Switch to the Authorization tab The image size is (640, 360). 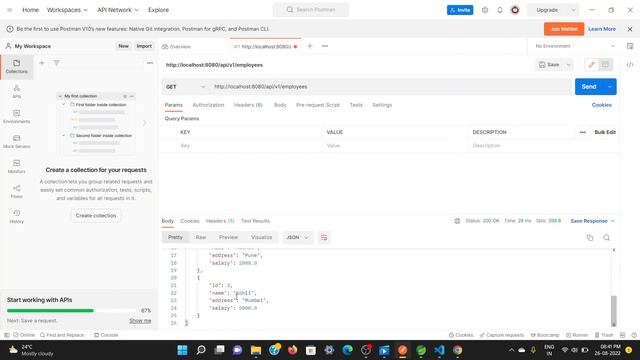point(208,105)
